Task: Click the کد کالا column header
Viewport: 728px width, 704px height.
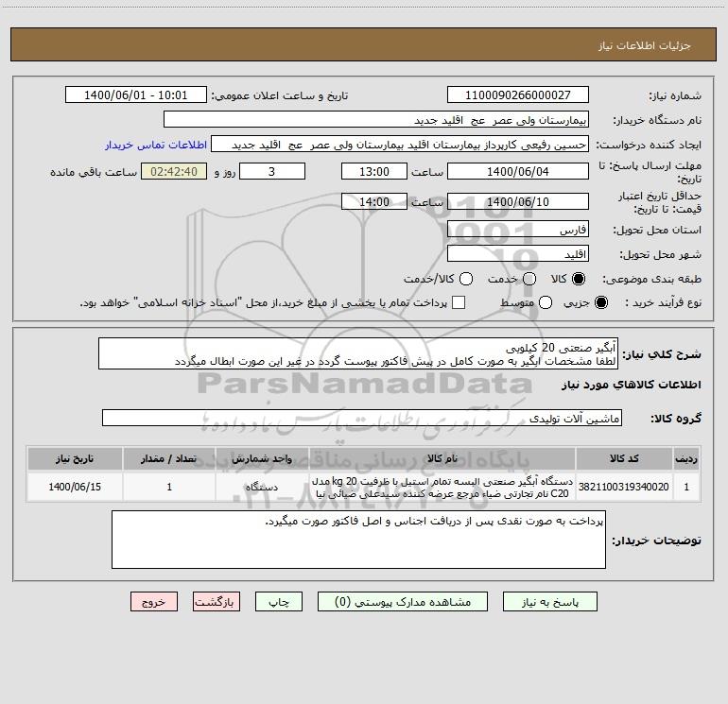Action: tap(624, 458)
